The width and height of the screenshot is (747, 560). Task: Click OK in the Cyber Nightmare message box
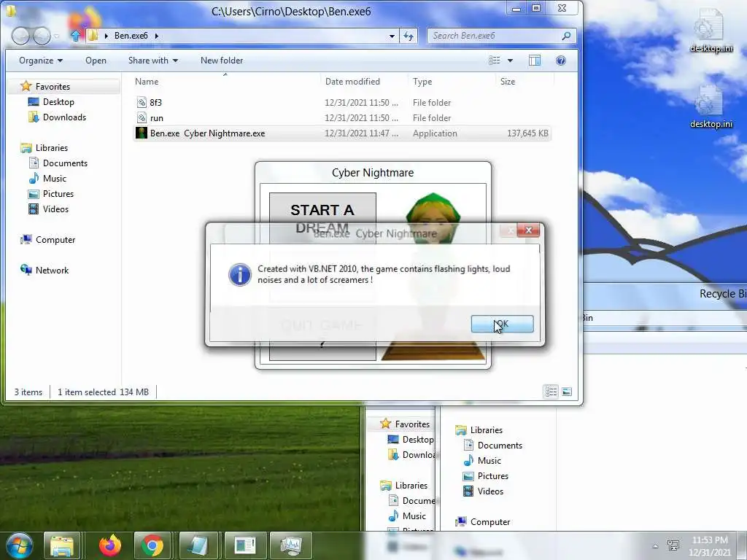pos(502,324)
